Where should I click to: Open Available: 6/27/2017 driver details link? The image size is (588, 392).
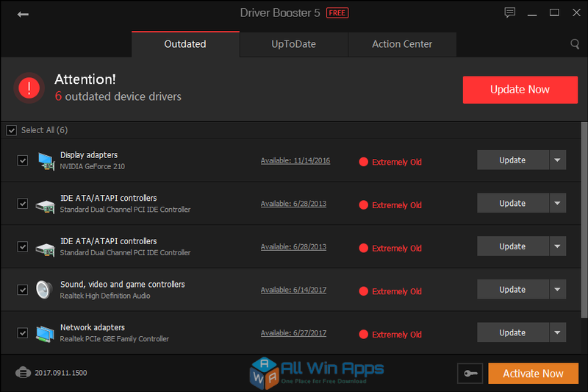tap(293, 333)
